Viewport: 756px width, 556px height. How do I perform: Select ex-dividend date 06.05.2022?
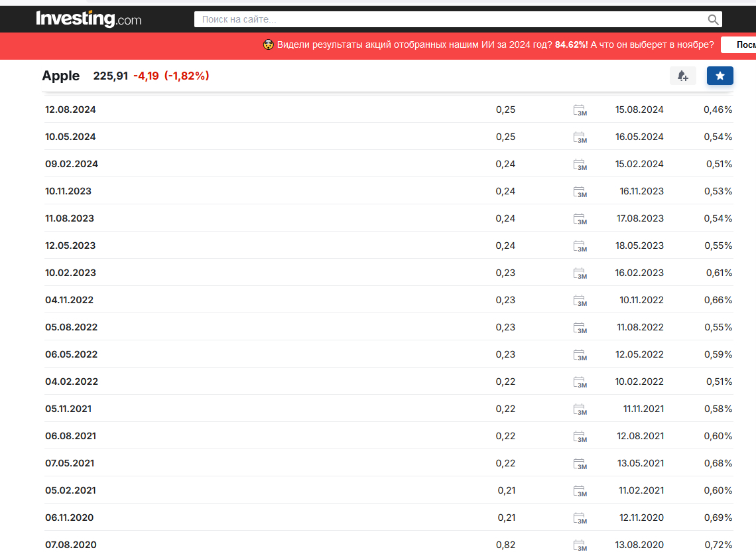72,354
